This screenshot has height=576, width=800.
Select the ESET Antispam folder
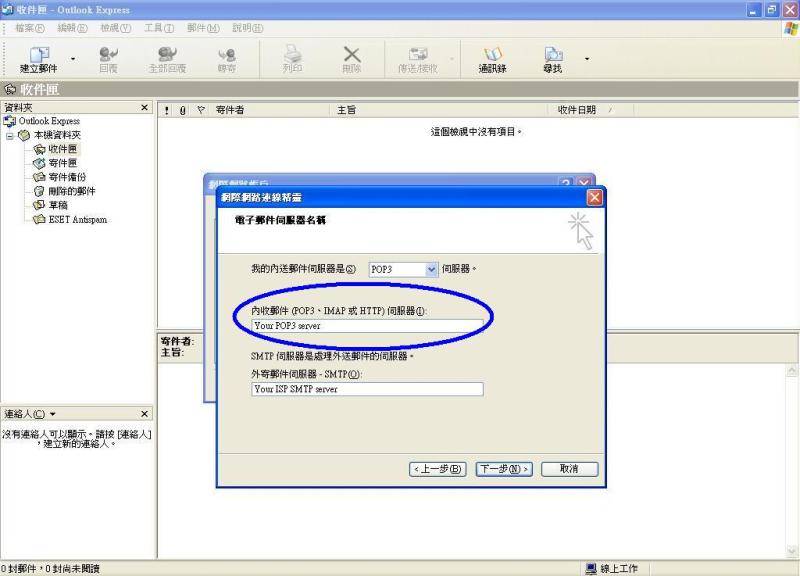[78, 219]
